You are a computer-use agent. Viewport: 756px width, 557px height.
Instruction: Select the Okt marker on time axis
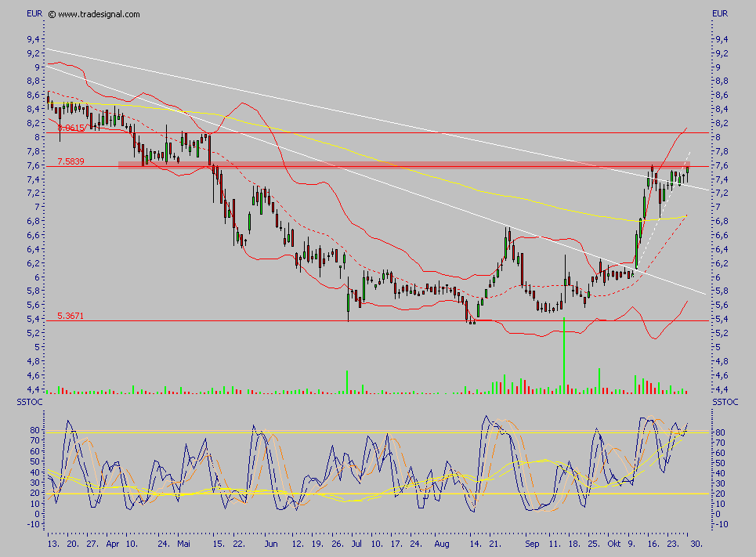click(x=617, y=542)
